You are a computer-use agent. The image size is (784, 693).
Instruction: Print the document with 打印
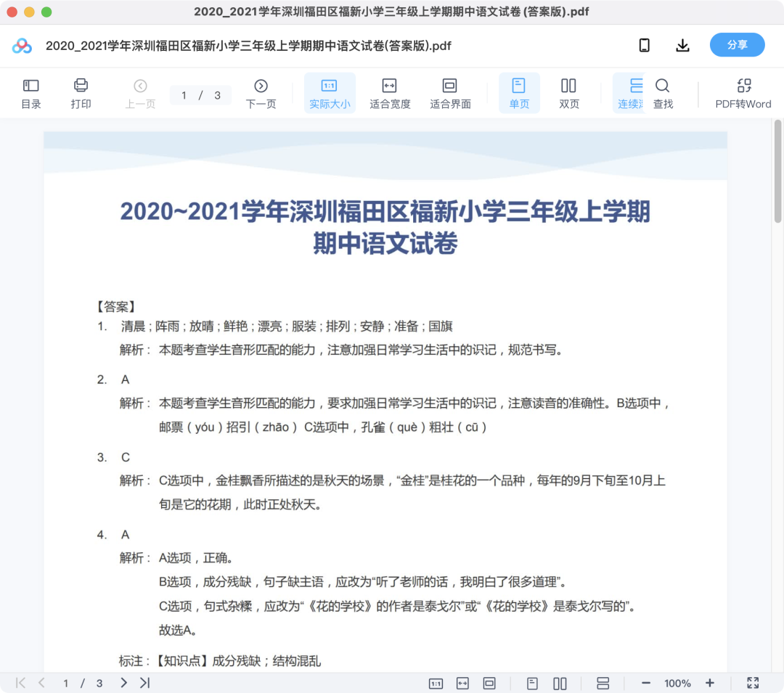[x=81, y=94]
